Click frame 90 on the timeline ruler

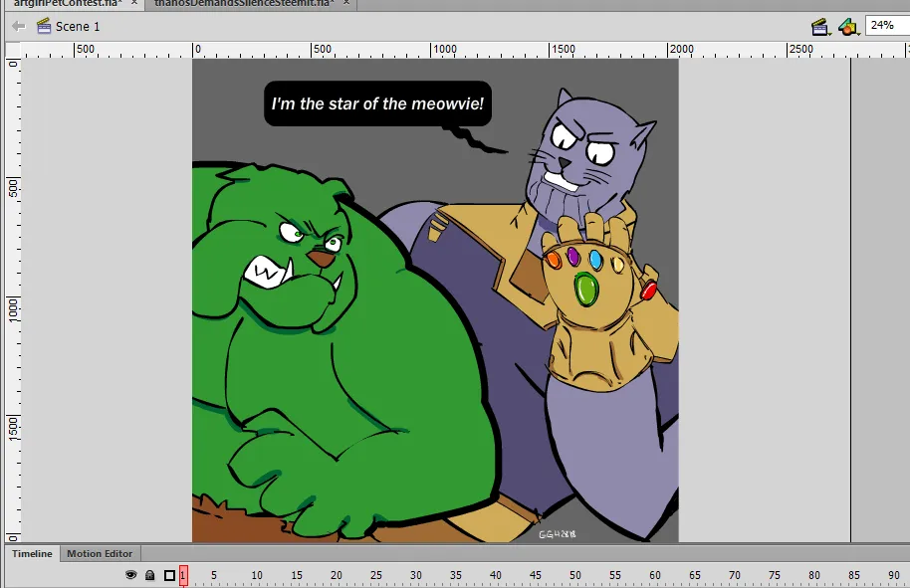click(x=894, y=575)
